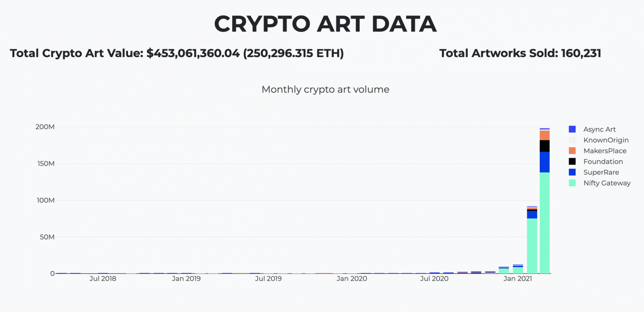The width and height of the screenshot is (644, 312).
Task: Click the Nifty Gateway green legend square
Action: [x=572, y=183]
